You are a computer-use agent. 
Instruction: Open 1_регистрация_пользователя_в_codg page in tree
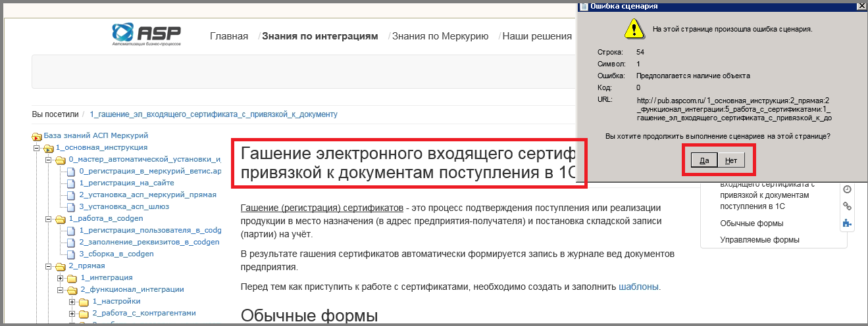pyautogui.click(x=150, y=231)
